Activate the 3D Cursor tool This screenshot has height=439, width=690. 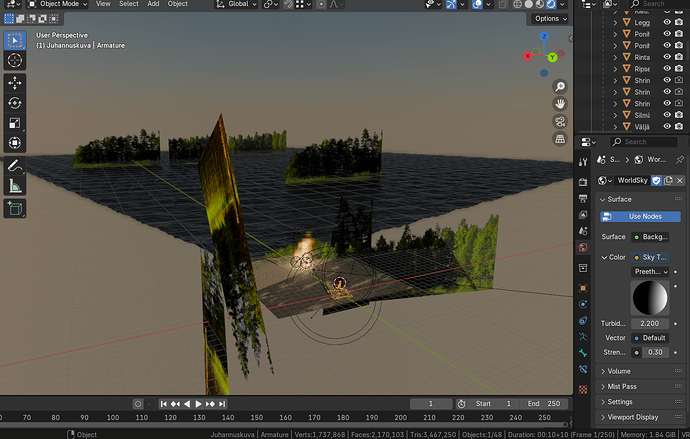15,60
